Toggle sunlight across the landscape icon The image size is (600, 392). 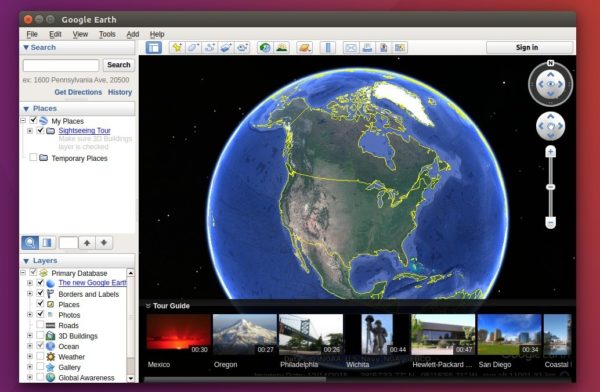(x=282, y=47)
